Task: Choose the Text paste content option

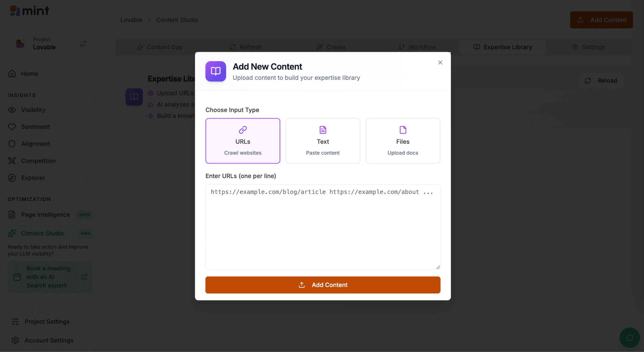Action: [x=323, y=141]
